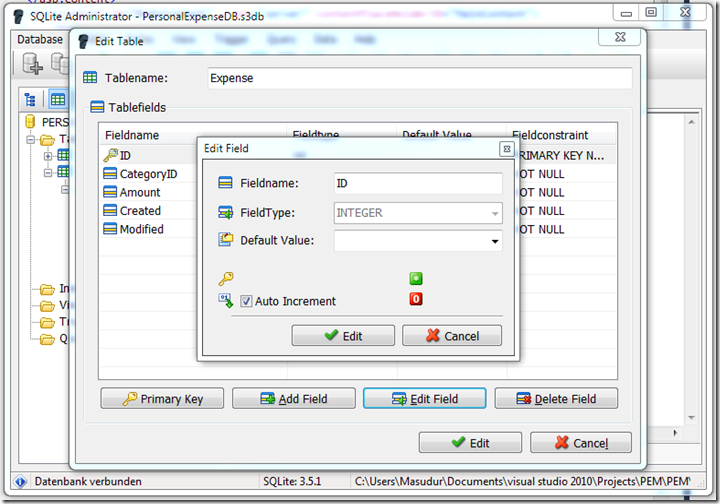Viewport: 720px width, 504px height.
Task: Click the scroll up arrow in main window
Action: [691, 122]
